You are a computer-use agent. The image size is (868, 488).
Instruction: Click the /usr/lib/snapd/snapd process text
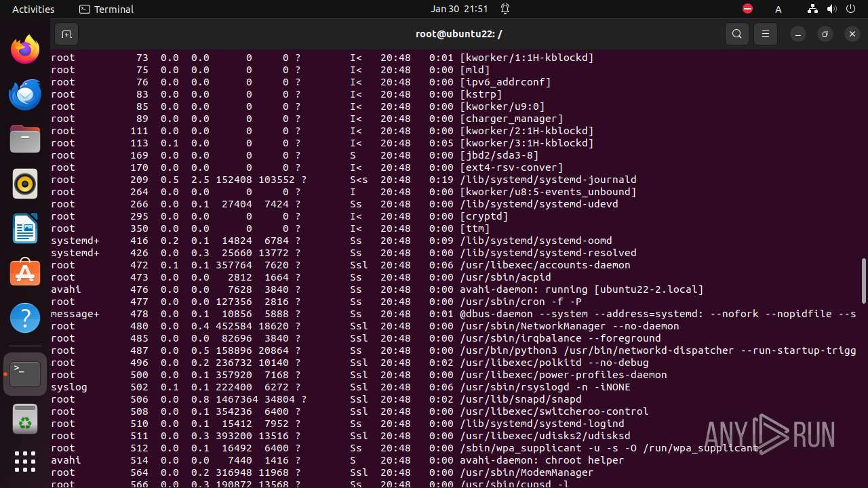click(521, 399)
